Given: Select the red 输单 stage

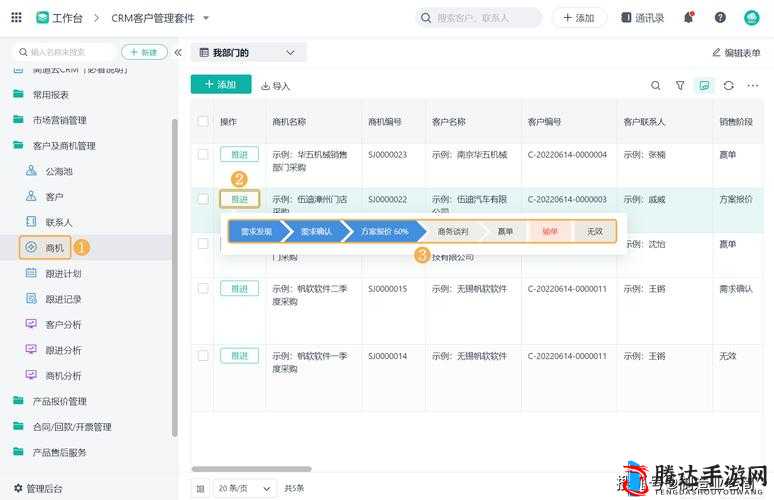Looking at the screenshot, I should [x=550, y=231].
